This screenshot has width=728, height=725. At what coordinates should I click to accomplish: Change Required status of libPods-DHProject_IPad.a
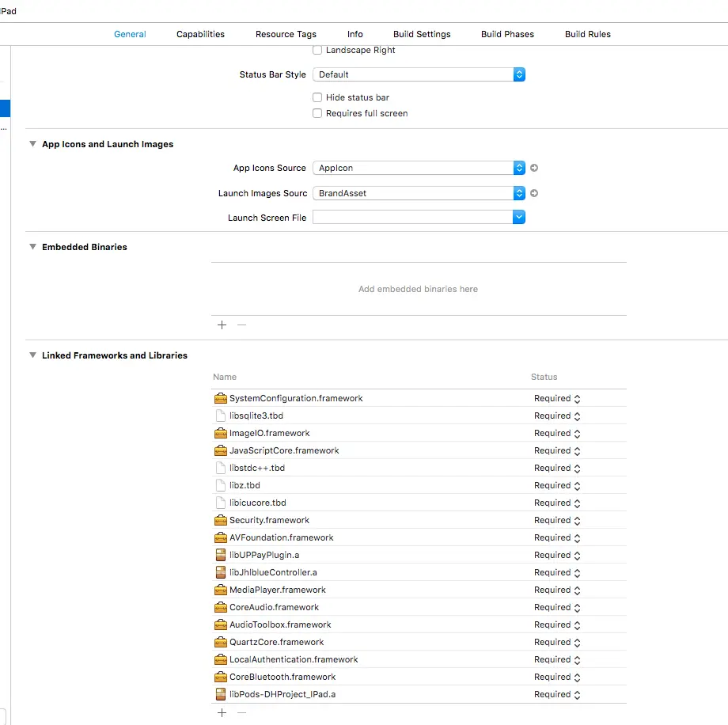pos(557,694)
